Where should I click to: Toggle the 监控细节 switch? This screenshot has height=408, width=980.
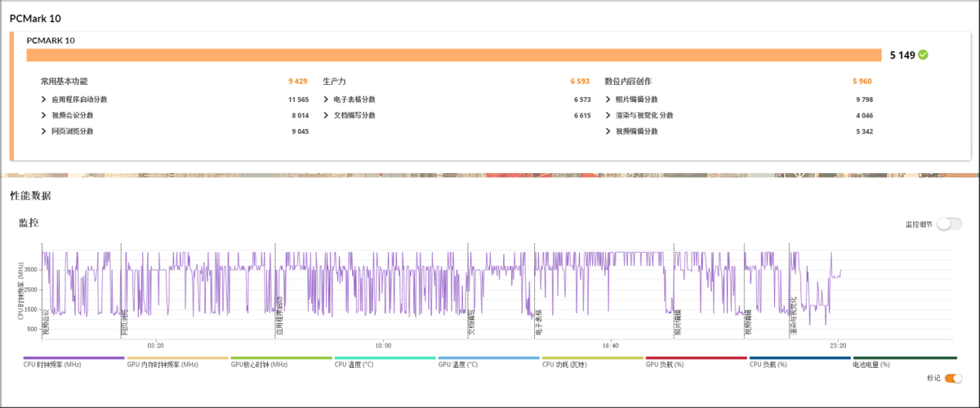[949, 224]
